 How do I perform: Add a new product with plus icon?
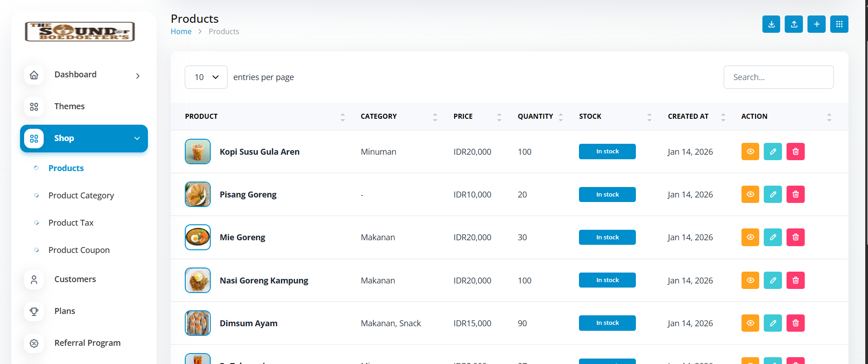point(817,24)
